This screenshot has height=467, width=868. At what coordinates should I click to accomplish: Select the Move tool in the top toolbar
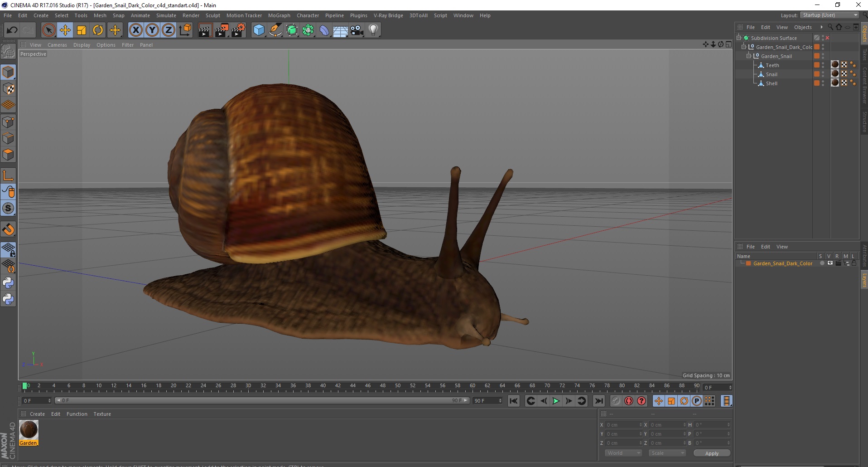coord(65,30)
